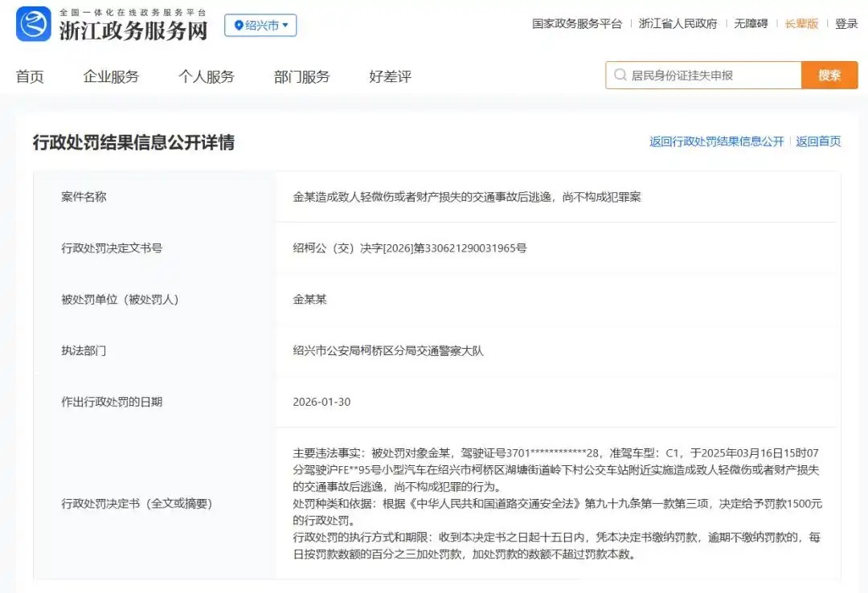Click the tagline 全国一体化在线政务服务平台
Image resolution: width=868 pixels, height=593 pixels.
tap(133, 12)
